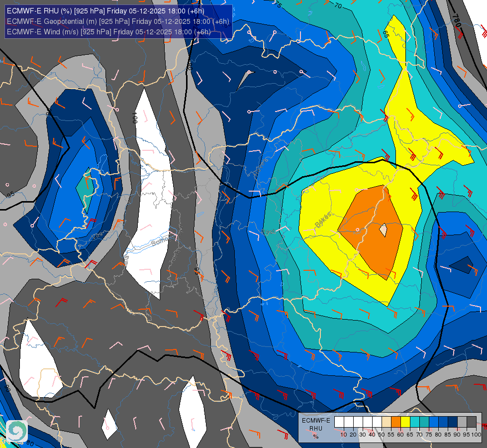Viewport: 487px width, 448px height.
Task: Pick the light gray 90–95 legend swatch
Action: click(x=462, y=422)
